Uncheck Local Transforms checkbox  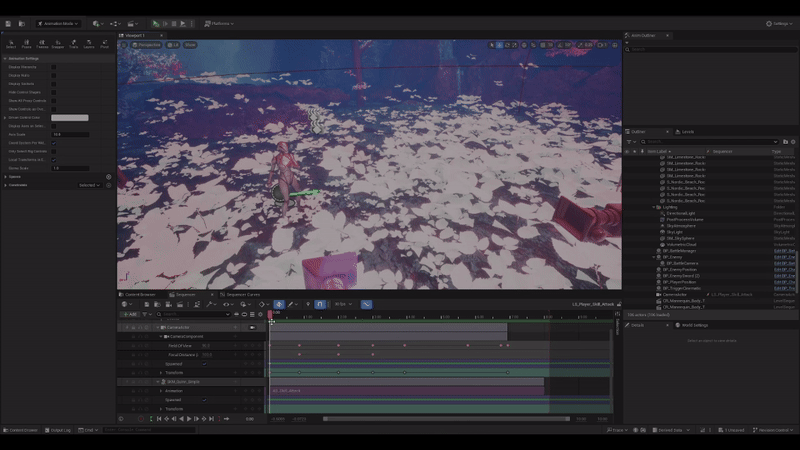pyautogui.click(x=54, y=159)
